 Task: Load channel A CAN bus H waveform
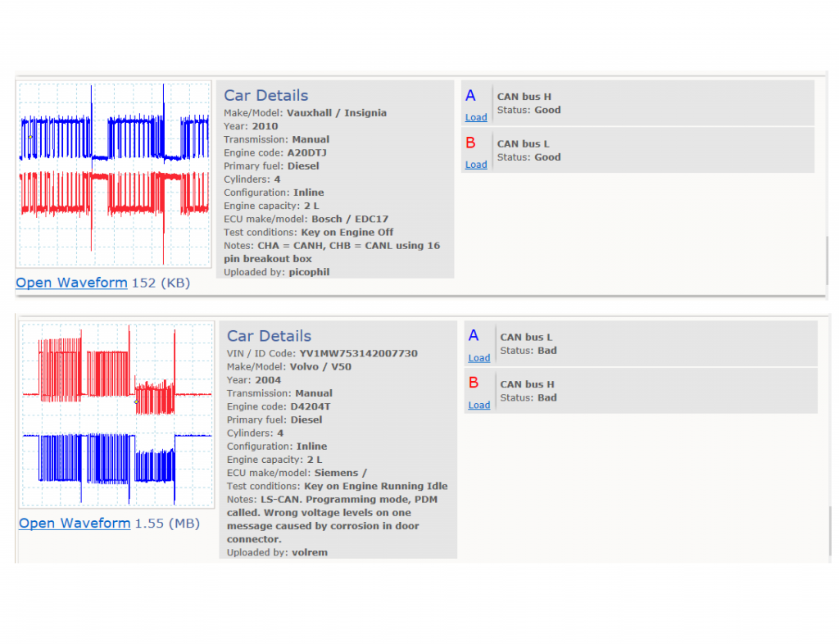476,117
